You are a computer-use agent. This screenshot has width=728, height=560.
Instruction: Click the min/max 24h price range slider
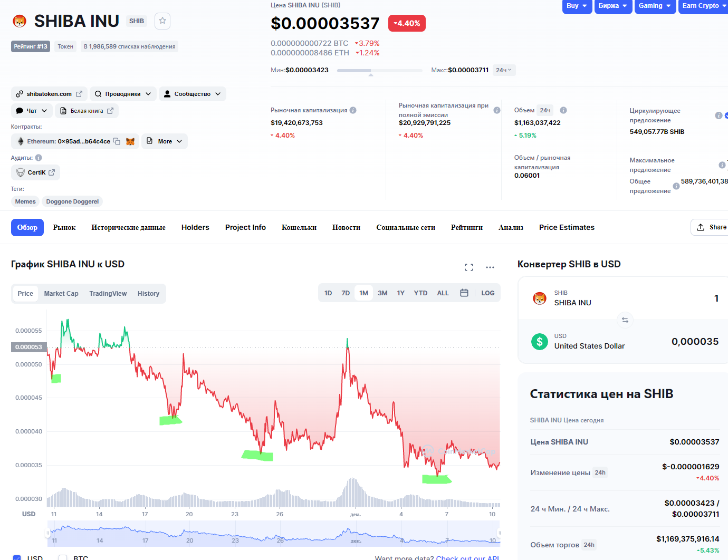click(380, 71)
